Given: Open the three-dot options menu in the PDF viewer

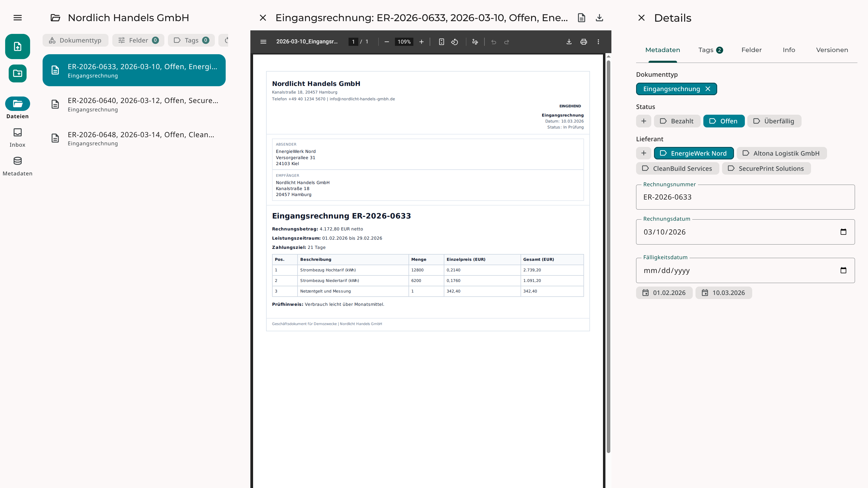Looking at the screenshot, I should point(598,42).
